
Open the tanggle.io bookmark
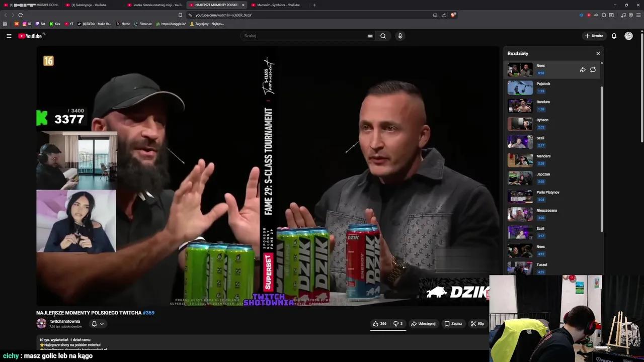coord(171,24)
